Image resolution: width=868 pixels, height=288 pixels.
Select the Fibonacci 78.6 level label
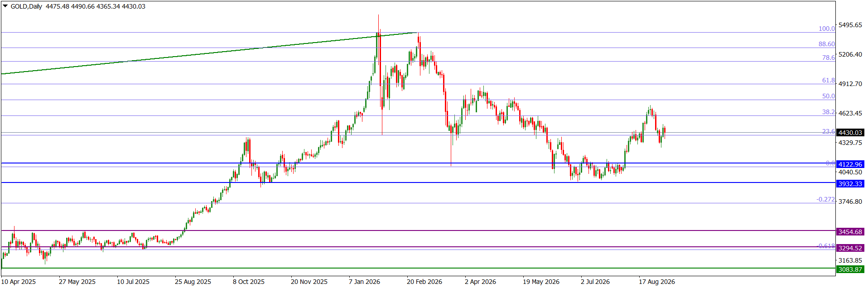point(828,58)
